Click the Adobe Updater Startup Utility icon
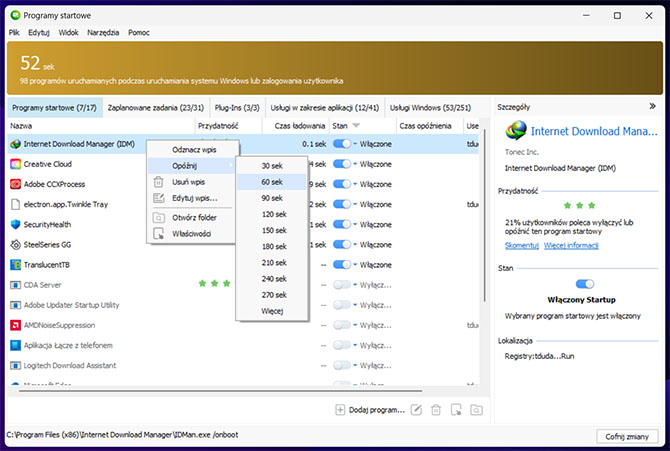The width and height of the screenshot is (670, 451). pyautogui.click(x=15, y=305)
